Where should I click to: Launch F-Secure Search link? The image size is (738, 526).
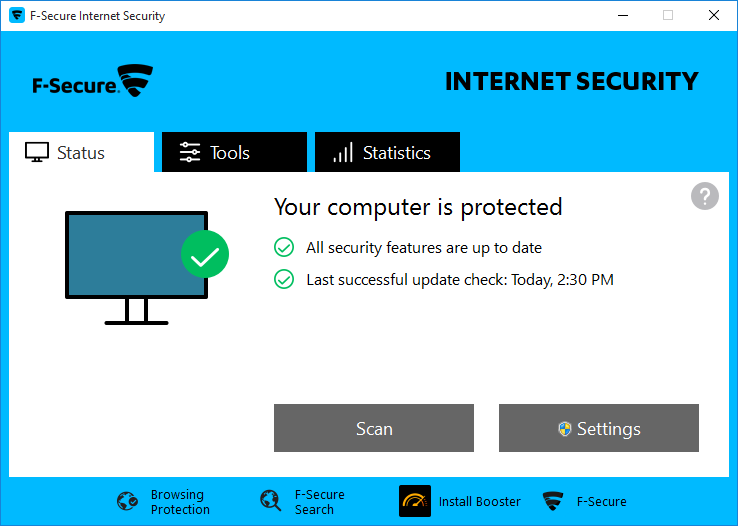319,502
